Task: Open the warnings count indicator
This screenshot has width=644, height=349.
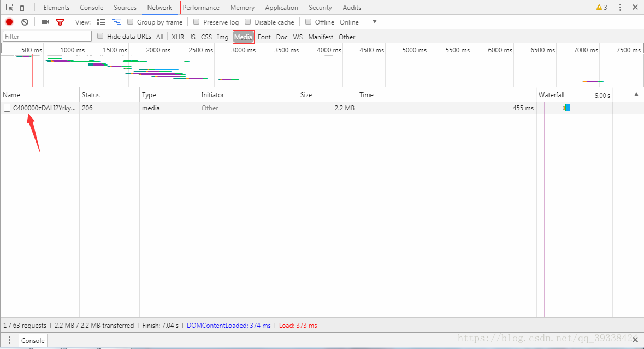Action: (x=602, y=8)
